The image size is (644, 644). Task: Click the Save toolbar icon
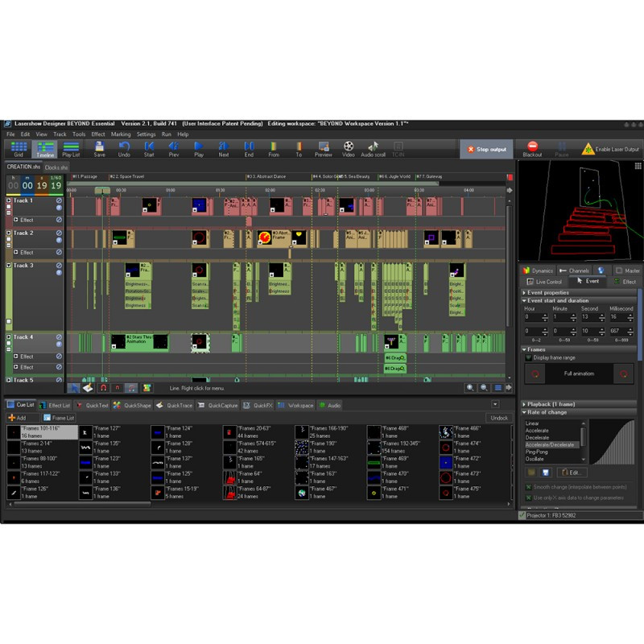pos(99,147)
